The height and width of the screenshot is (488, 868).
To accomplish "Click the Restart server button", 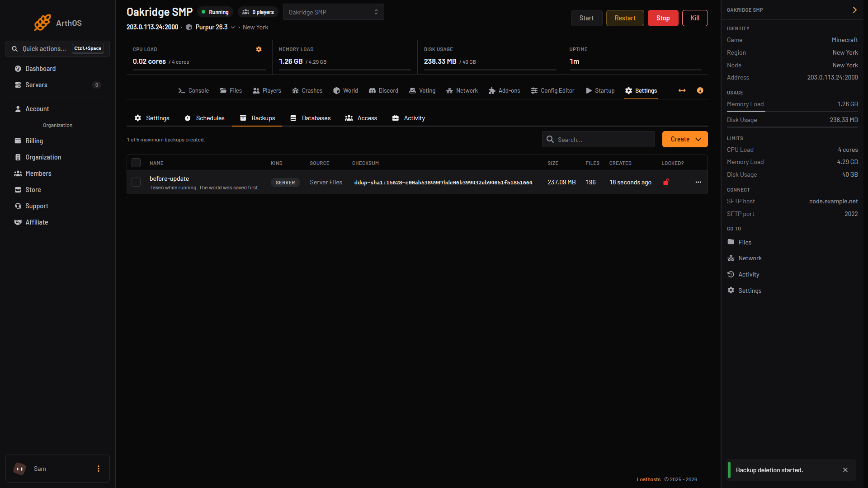I will 625,18.
